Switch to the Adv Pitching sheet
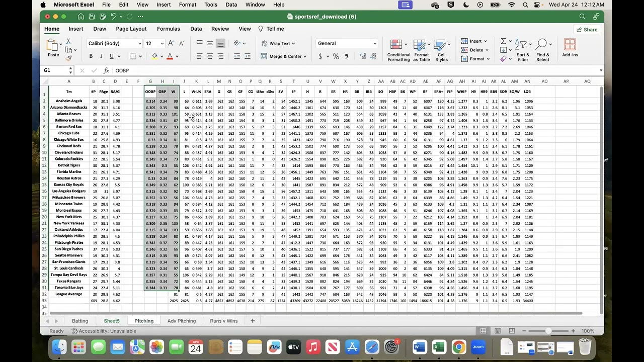 click(182, 321)
